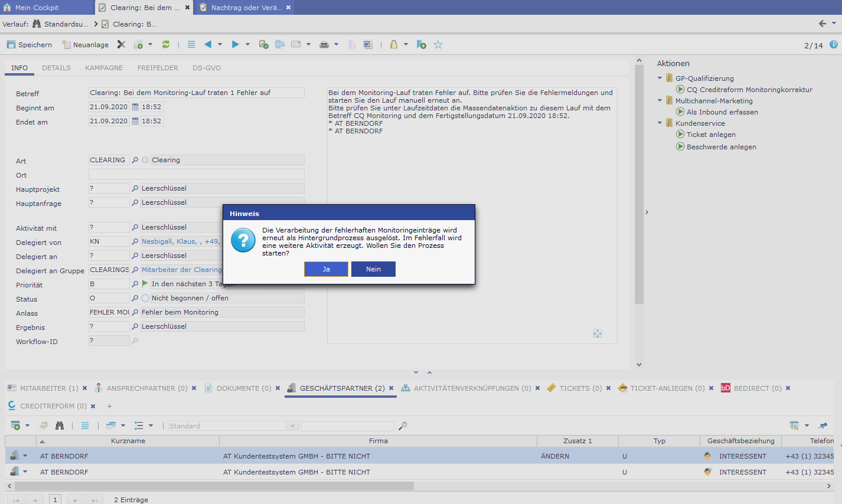Click the delete X icon in toolbar

coord(121,45)
